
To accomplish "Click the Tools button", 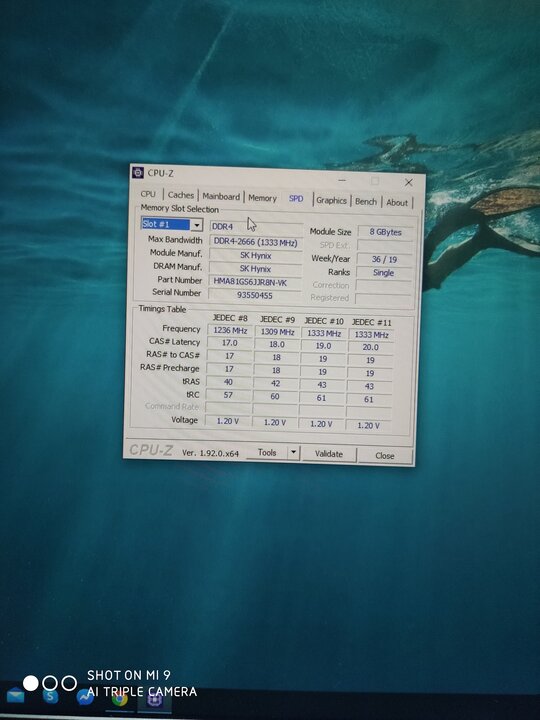I will [x=267, y=452].
